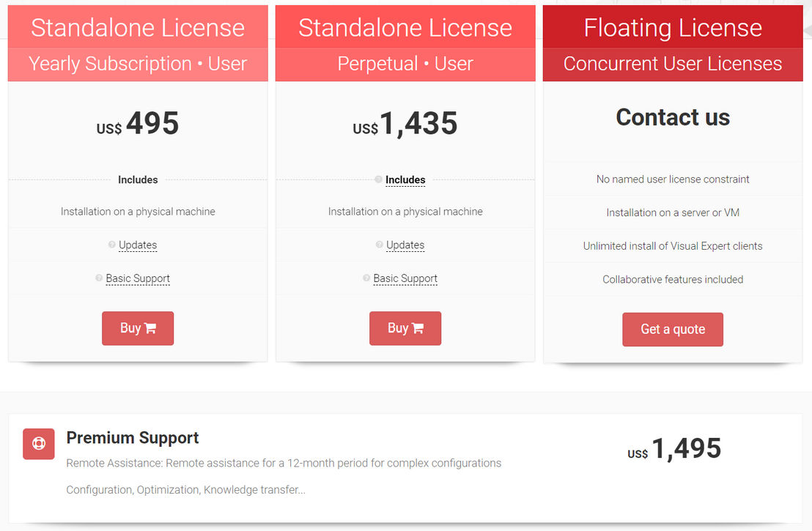Click Standalone License title above Yearly Subscription

[138, 27]
